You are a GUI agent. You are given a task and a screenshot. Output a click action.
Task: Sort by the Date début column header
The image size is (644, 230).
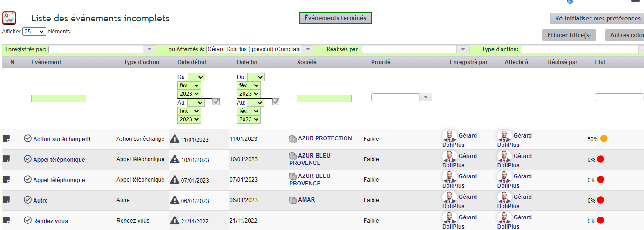tap(192, 62)
